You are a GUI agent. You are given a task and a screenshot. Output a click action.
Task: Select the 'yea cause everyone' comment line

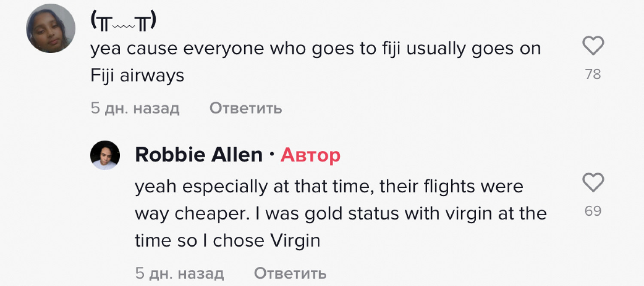pyautogui.click(x=316, y=49)
